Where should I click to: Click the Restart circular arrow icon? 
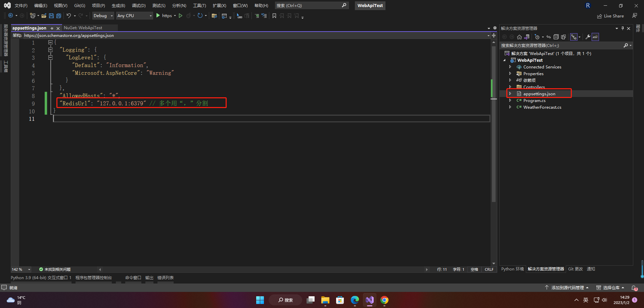(x=200, y=16)
